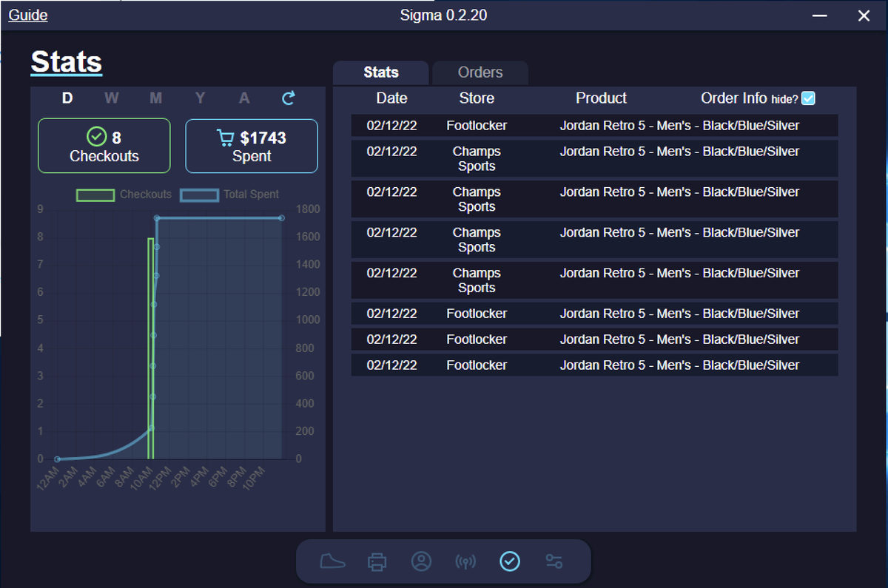The image size is (888, 588).
Task: Open the Proxies antenna icon
Action: pos(465,561)
